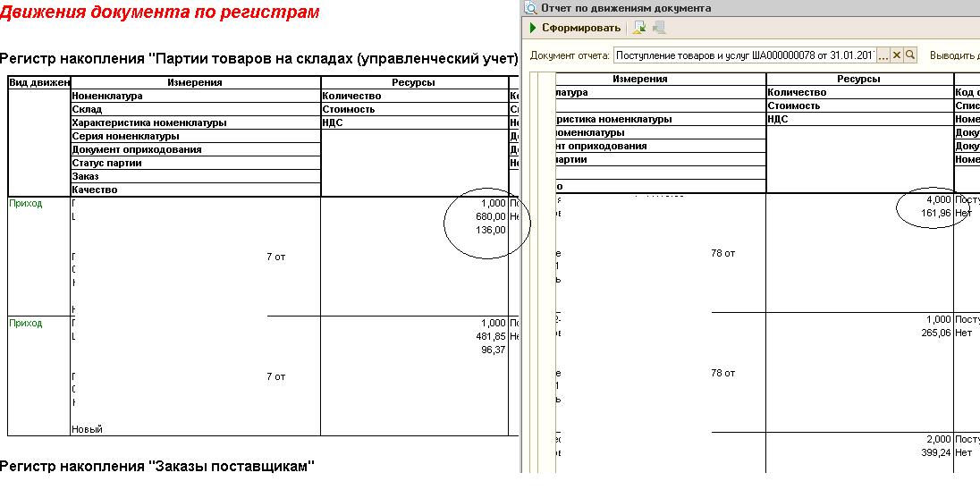Click the Документ отчета input field
980x498 pixels.
coord(745,55)
